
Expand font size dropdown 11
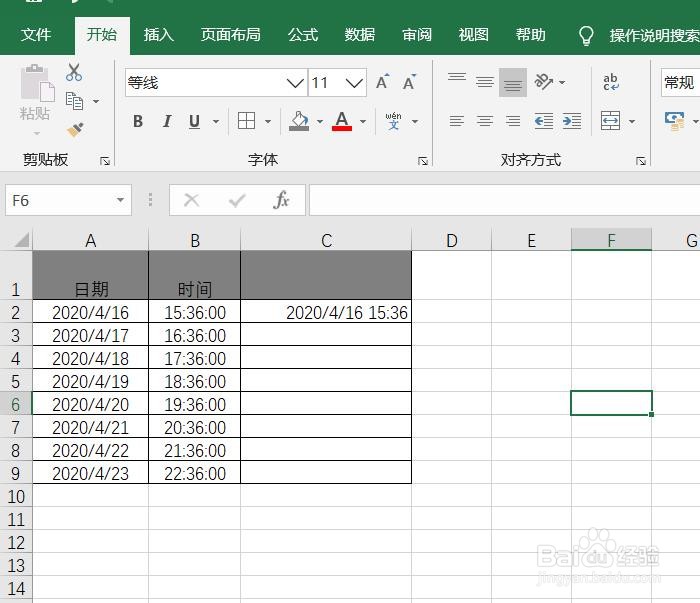point(354,83)
